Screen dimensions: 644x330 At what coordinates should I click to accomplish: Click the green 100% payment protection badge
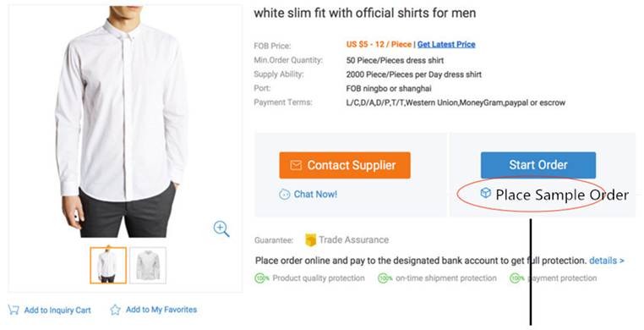click(516, 278)
